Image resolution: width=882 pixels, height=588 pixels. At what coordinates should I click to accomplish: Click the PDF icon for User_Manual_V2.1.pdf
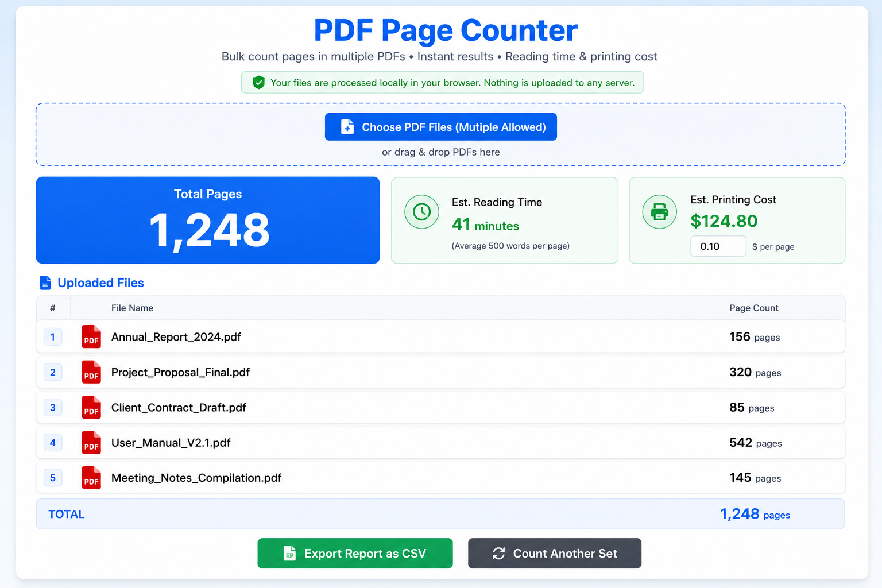coord(91,443)
